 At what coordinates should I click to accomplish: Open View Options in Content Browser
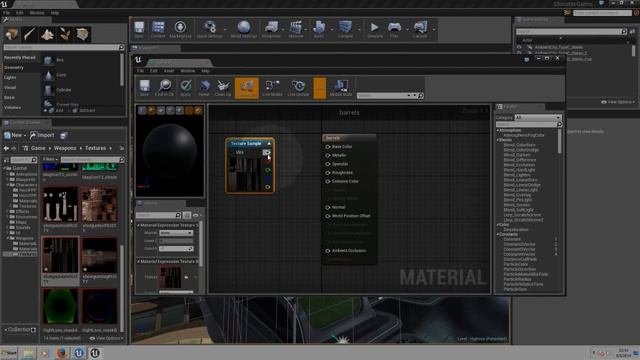[x=106, y=338]
